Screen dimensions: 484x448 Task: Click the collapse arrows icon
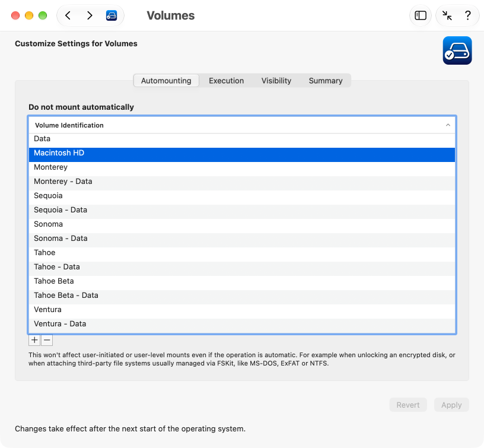[x=447, y=15]
